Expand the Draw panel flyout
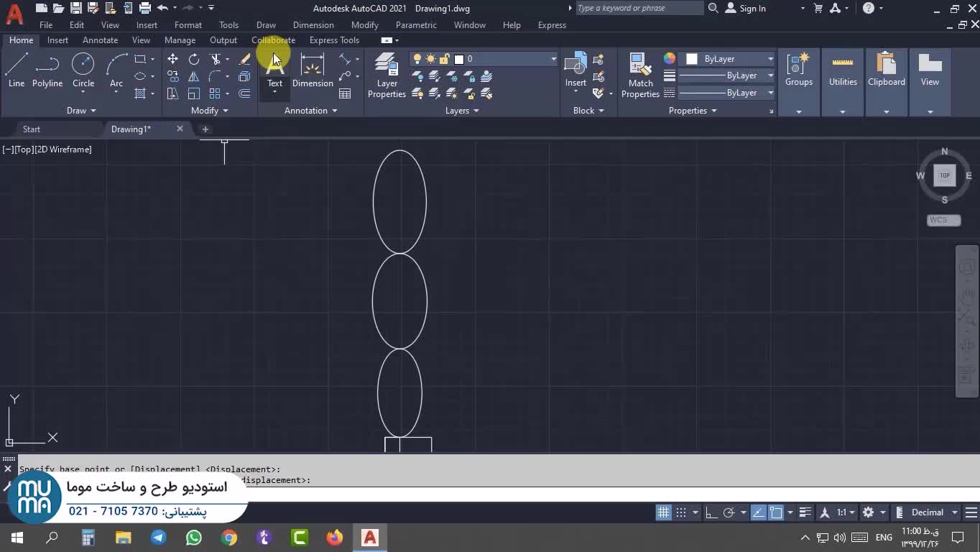 point(81,111)
